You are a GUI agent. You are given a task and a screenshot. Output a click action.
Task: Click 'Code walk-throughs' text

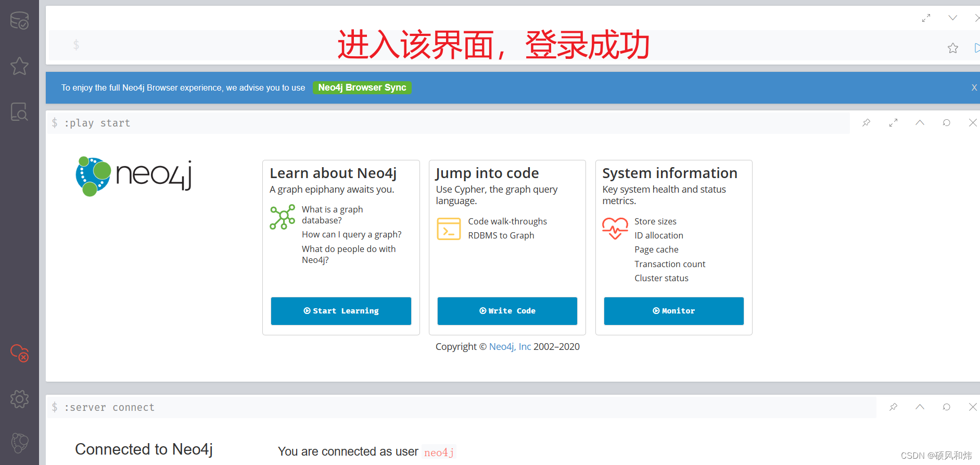click(507, 222)
